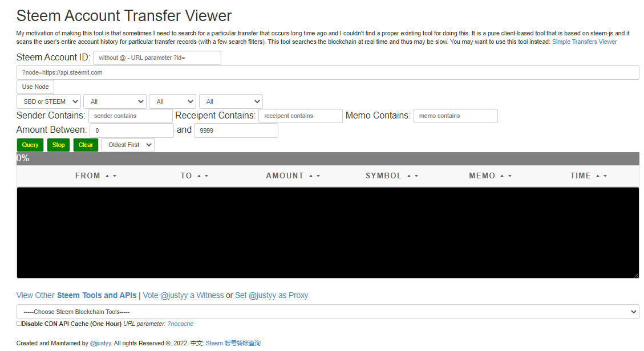
Task: Toggle Disable CDN API Cache checkbox
Action: [x=19, y=324]
